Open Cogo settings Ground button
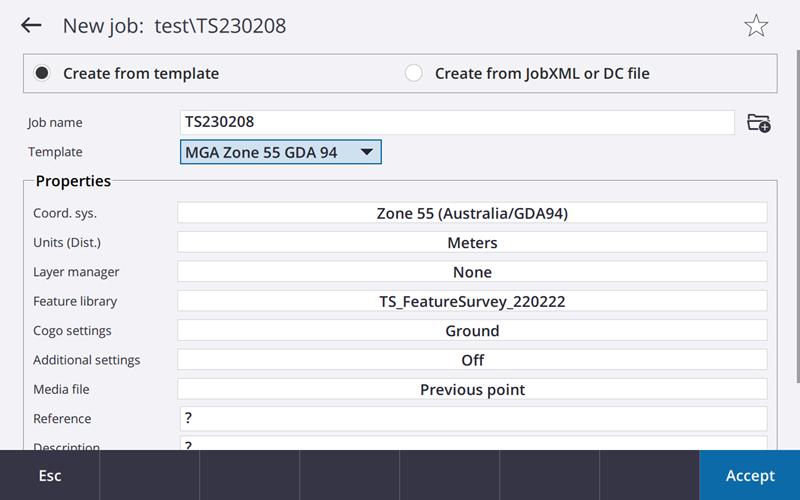The image size is (800, 500). (x=472, y=330)
